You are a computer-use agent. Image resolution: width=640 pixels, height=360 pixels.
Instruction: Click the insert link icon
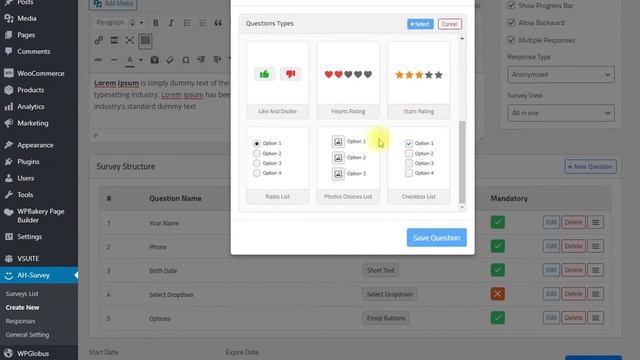click(x=99, y=40)
